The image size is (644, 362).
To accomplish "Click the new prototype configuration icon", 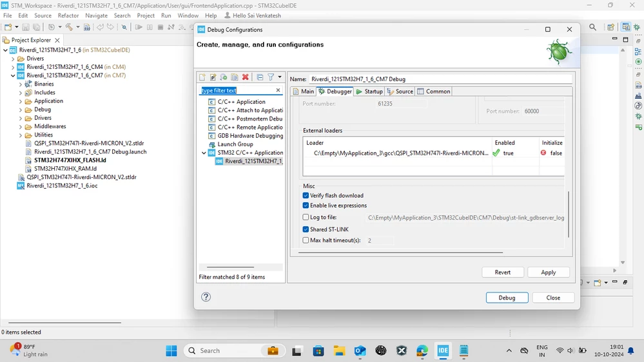I will (213, 77).
